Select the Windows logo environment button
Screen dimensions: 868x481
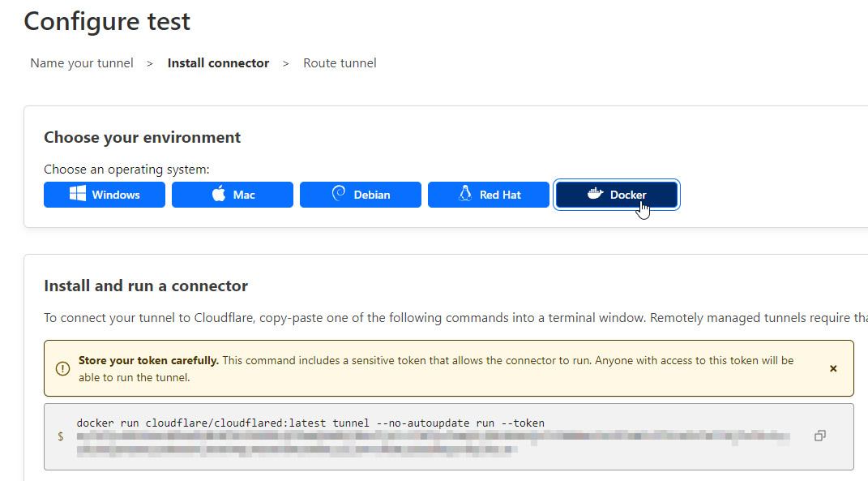point(105,195)
